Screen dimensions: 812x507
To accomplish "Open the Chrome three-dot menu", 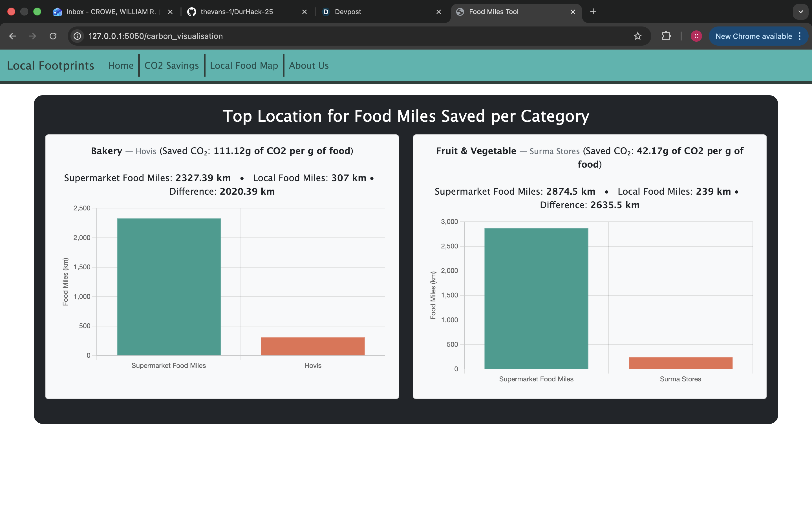I will pos(800,36).
